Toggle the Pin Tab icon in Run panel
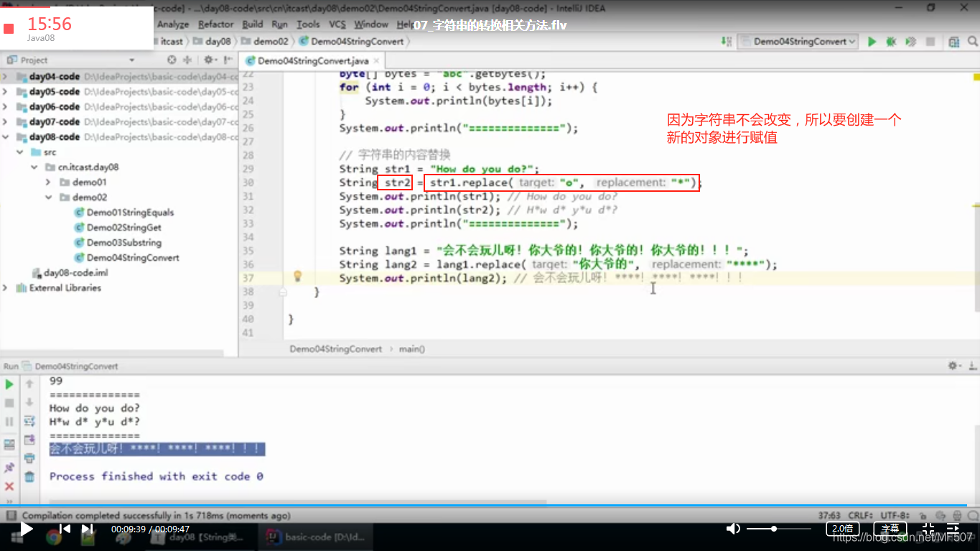980x551 pixels. coord(9,468)
